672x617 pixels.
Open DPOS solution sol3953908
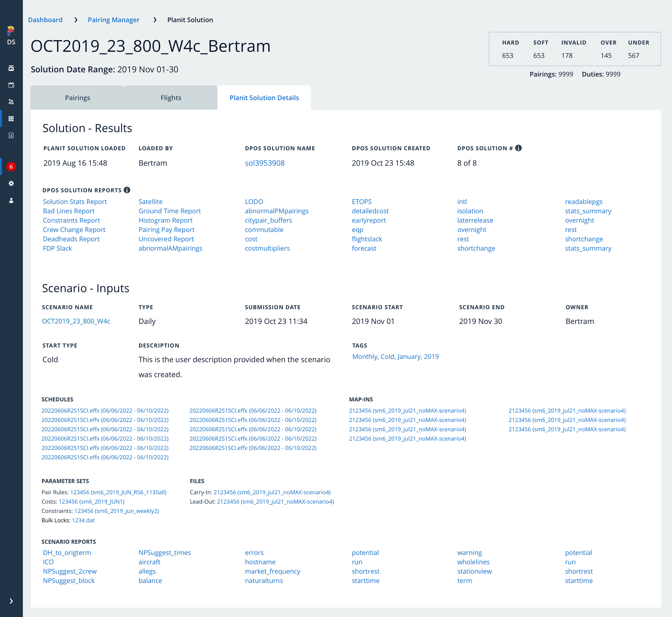(265, 163)
